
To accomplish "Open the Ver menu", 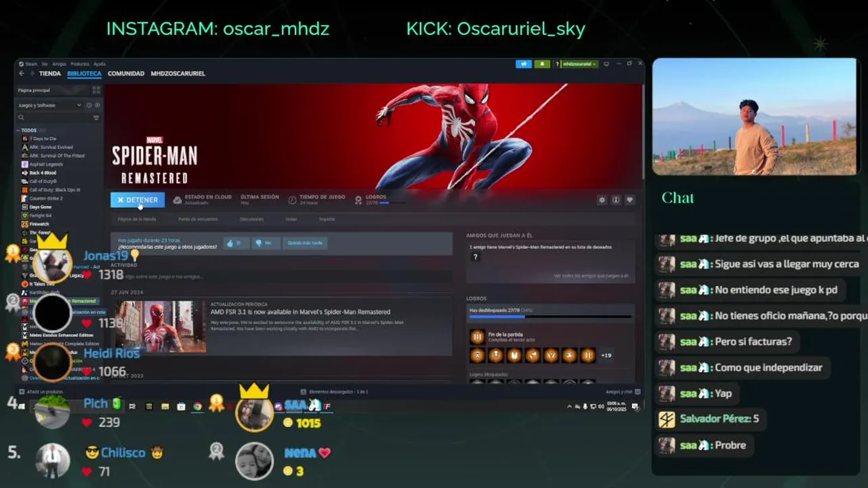I will [44, 64].
